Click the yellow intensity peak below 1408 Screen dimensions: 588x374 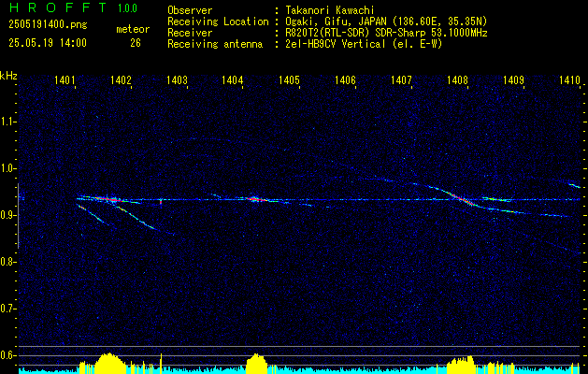coord(461,364)
